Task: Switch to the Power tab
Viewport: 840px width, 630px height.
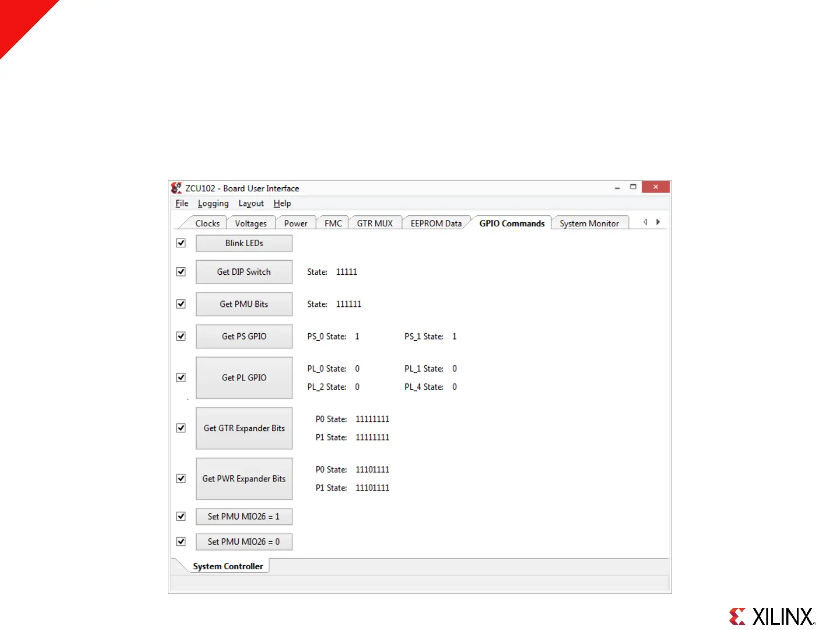Action: (x=296, y=223)
